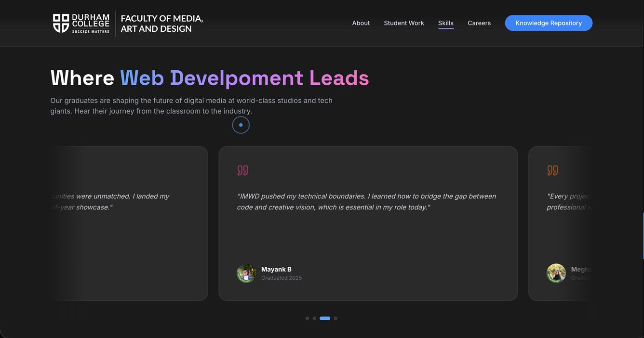Open the Careers nav link
The width and height of the screenshot is (644, 338).
pos(479,23)
